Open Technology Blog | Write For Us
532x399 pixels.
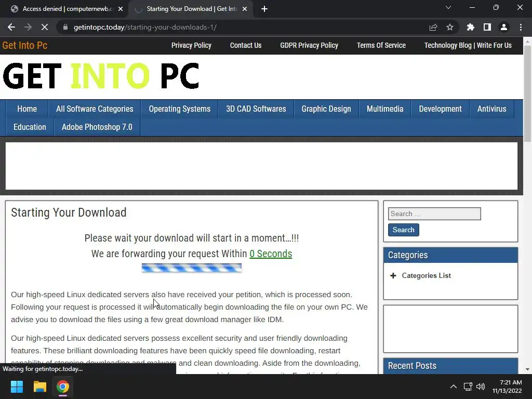point(468,45)
